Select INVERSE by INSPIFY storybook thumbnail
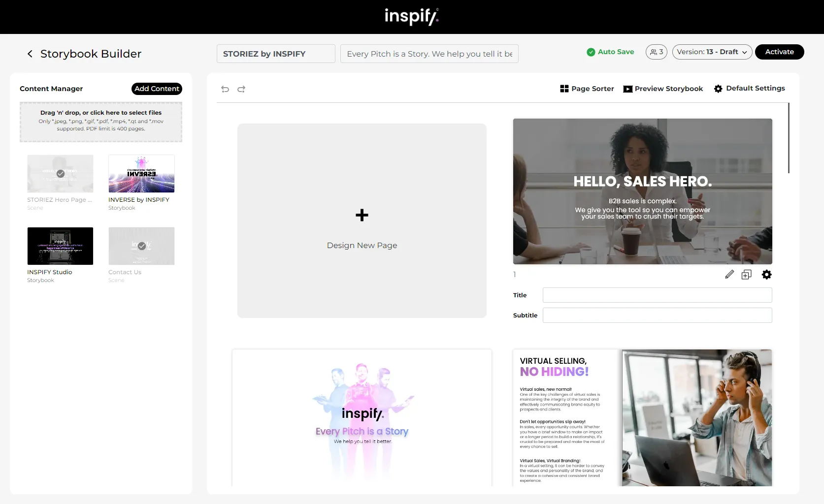Viewport: 824px width, 504px height. (x=141, y=174)
